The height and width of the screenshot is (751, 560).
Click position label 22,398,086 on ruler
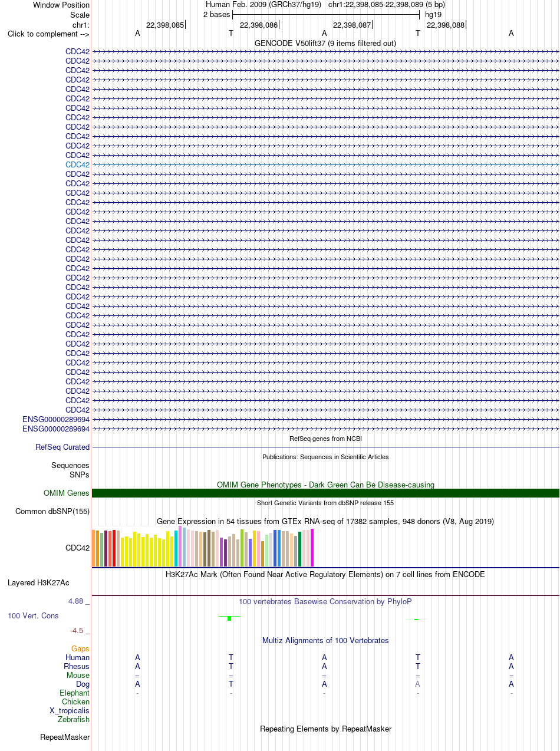[x=259, y=25]
